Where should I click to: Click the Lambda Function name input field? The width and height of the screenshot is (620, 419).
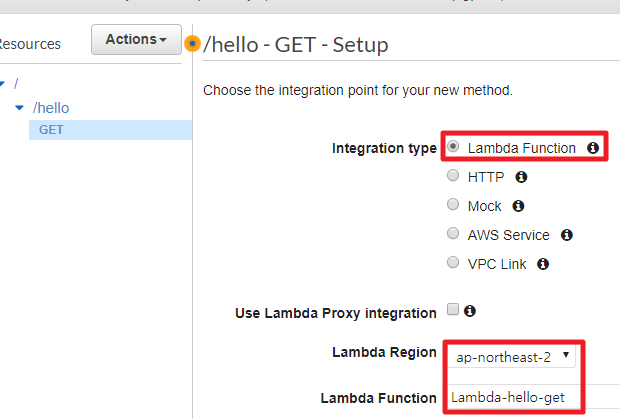click(534, 397)
